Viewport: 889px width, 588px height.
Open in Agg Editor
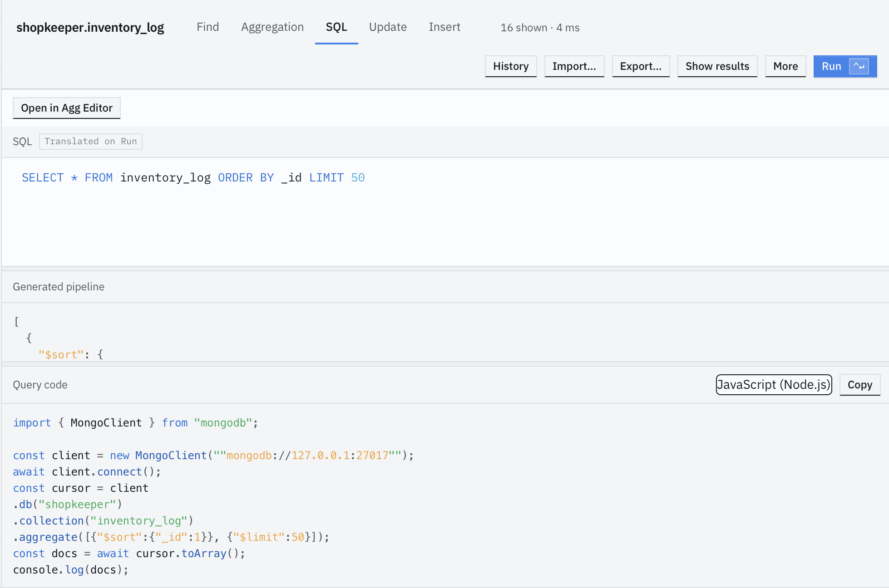[x=67, y=108]
